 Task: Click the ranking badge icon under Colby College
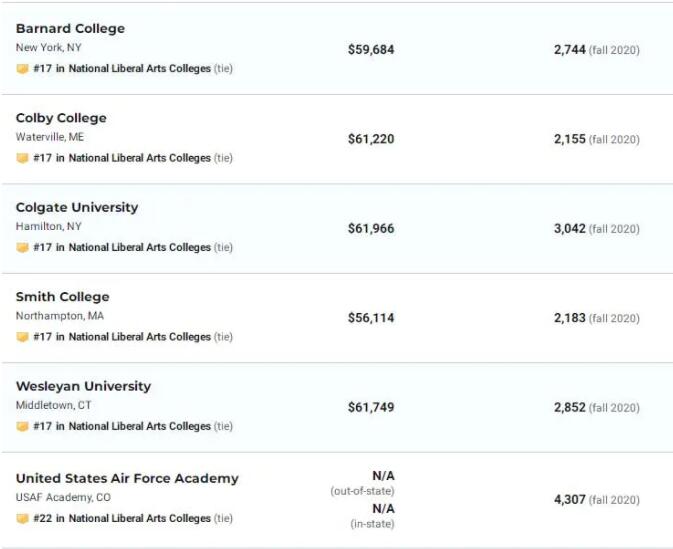click(22, 158)
